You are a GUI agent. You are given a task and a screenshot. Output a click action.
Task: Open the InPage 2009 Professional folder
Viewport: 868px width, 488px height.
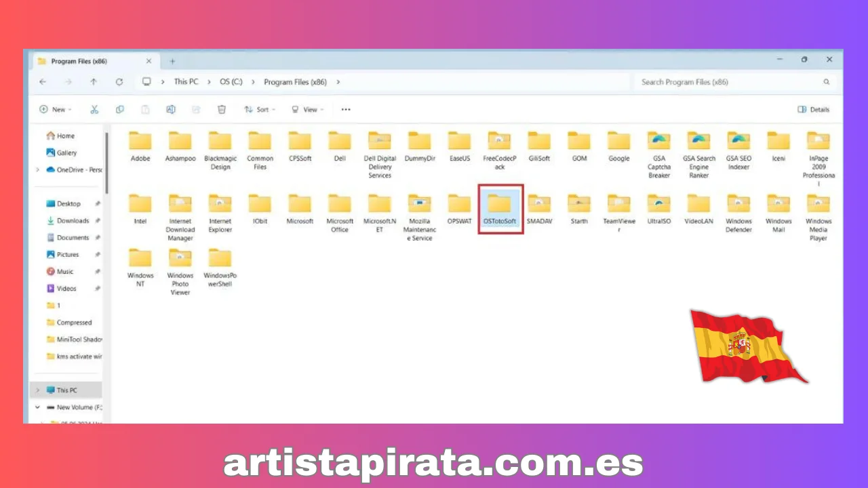[818, 159]
